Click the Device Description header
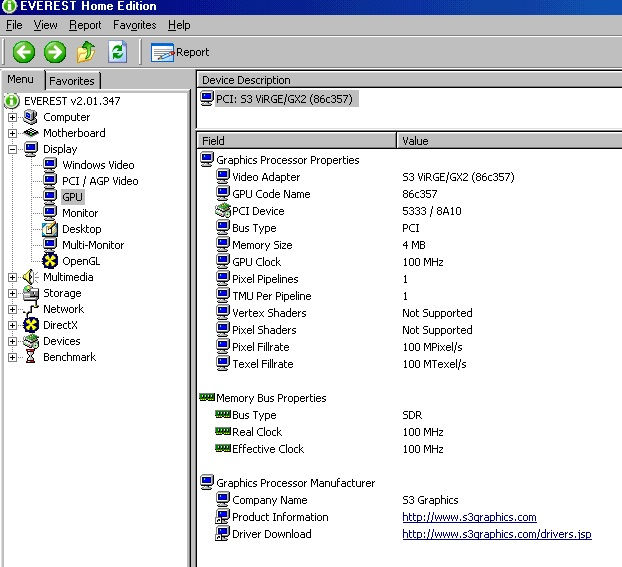This screenshot has width=622, height=567. click(410, 80)
